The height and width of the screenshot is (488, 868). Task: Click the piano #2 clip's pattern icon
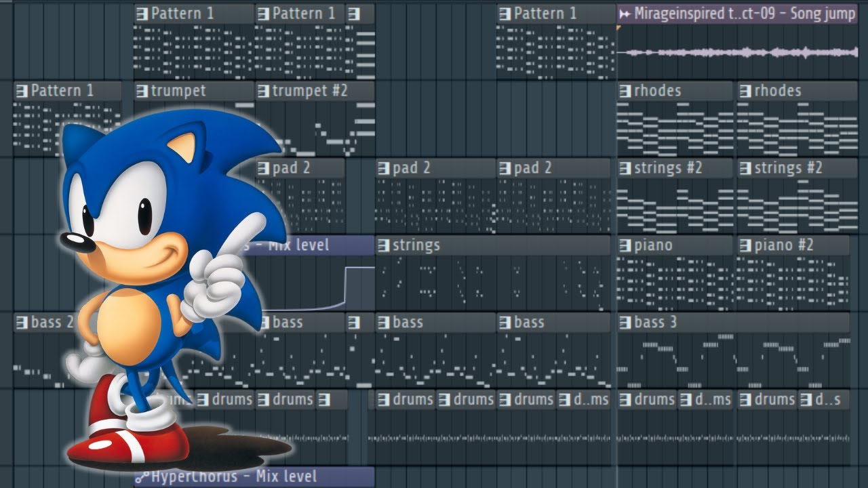click(745, 245)
